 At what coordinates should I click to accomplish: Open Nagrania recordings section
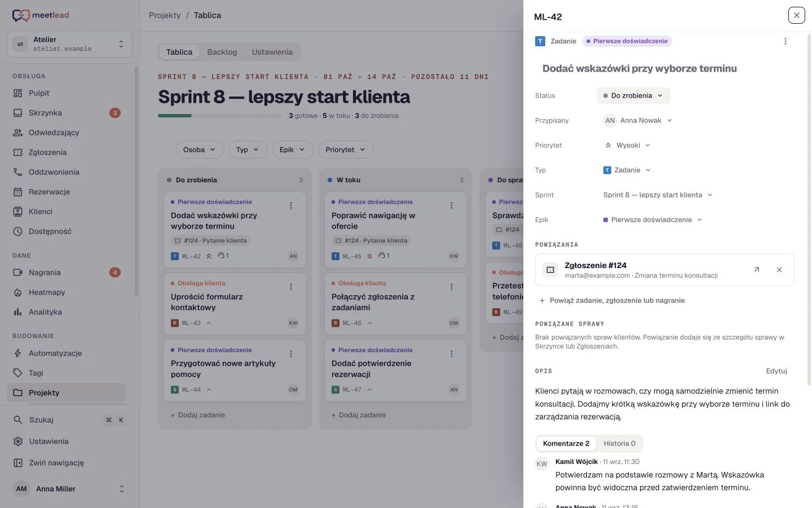point(67,273)
